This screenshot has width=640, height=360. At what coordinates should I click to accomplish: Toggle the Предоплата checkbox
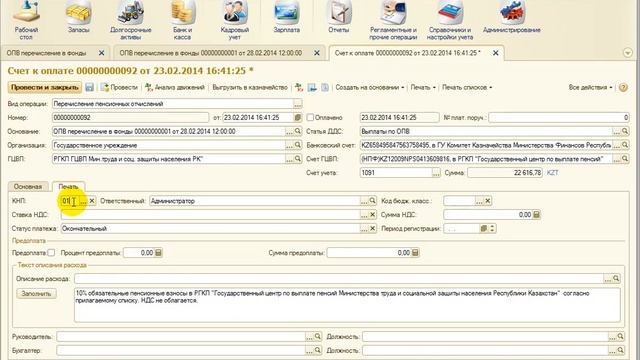point(51,253)
